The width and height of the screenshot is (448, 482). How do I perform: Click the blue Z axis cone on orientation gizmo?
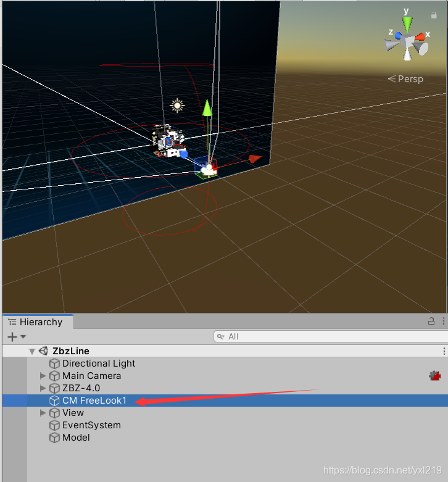398,36
